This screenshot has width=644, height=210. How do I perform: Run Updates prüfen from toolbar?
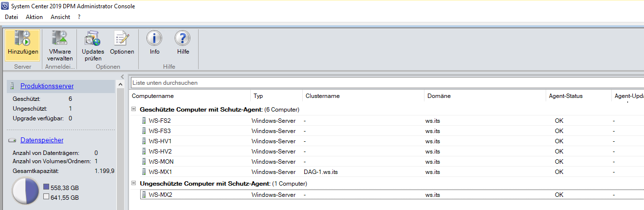tap(92, 38)
